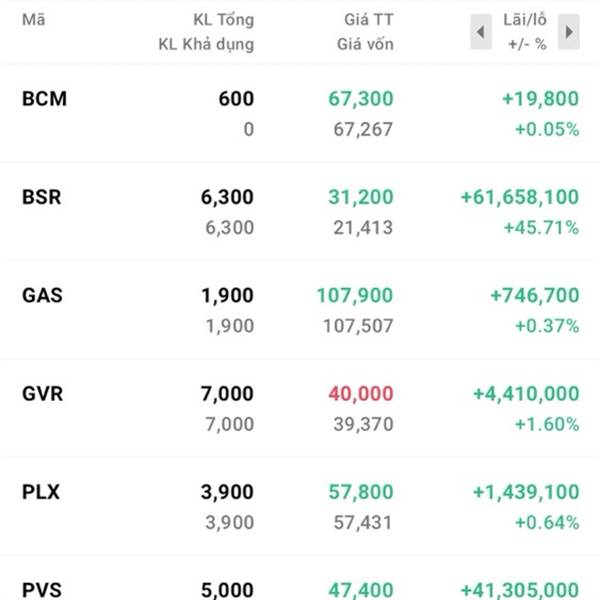
Task: Click the PVS market price 47,400
Action: pyautogui.click(x=361, y=588)
